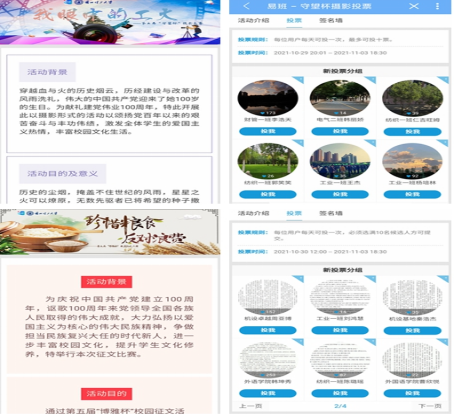Viewport: 454px width, 416px height.
Task: Tap the back arrow in the blue header
Action: coord(246,6)
